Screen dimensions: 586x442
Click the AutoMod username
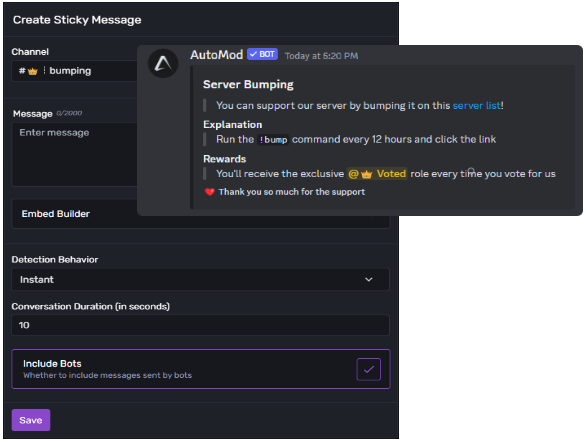(216, 55)
